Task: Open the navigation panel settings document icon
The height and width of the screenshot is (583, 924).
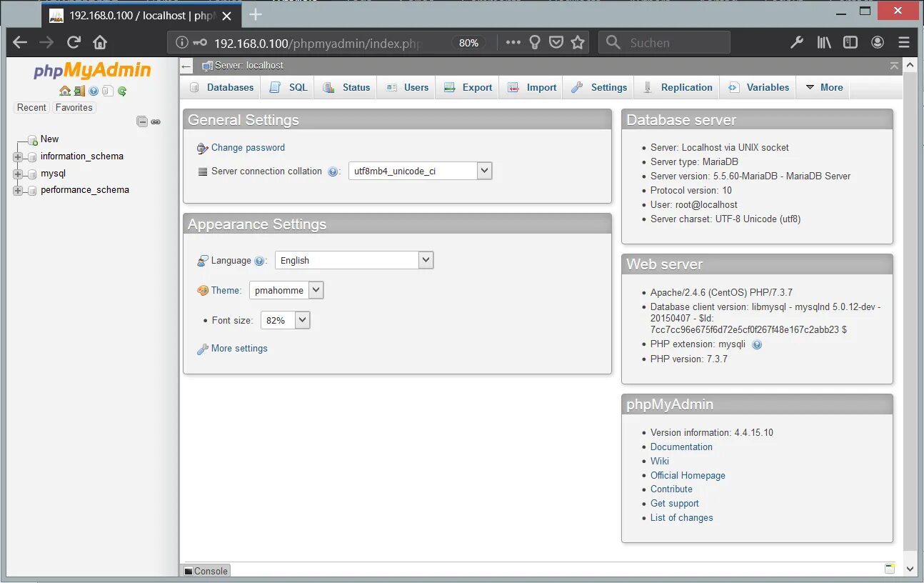Action: pyautogui.click(x=107, y=91)
